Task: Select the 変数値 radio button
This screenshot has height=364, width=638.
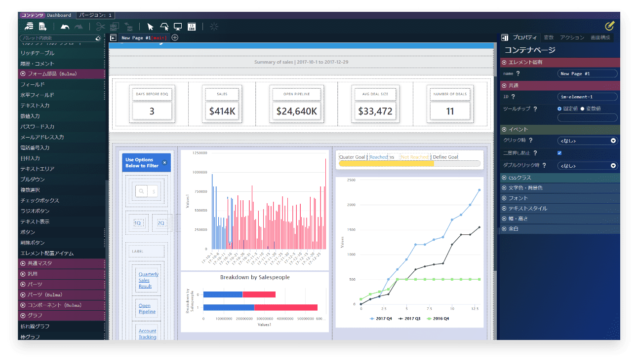Action: coord(582,109)
